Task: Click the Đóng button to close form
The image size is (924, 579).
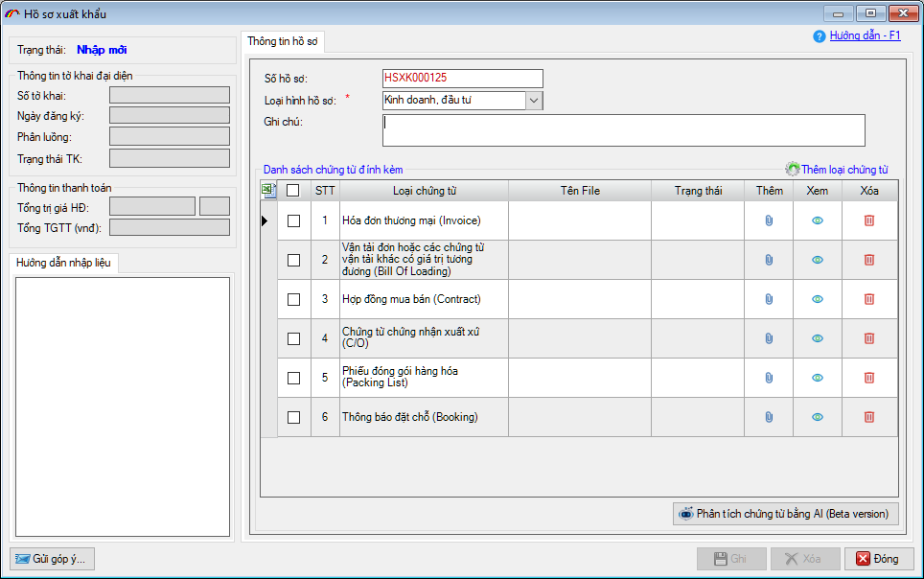Action: click(x=879, y=559)
